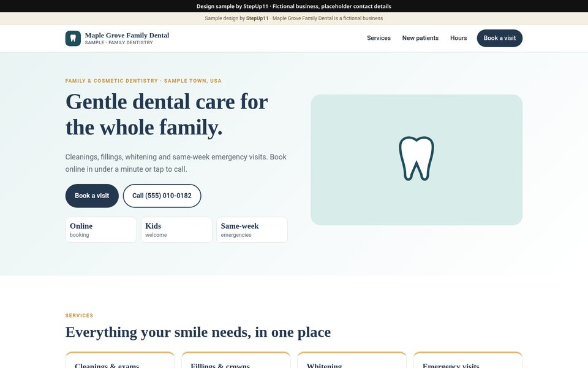This screenshot has height=368, width=588.
Task: Click the orange SERVICES section label
Action: pyautogui.click(x=79, y=315)
